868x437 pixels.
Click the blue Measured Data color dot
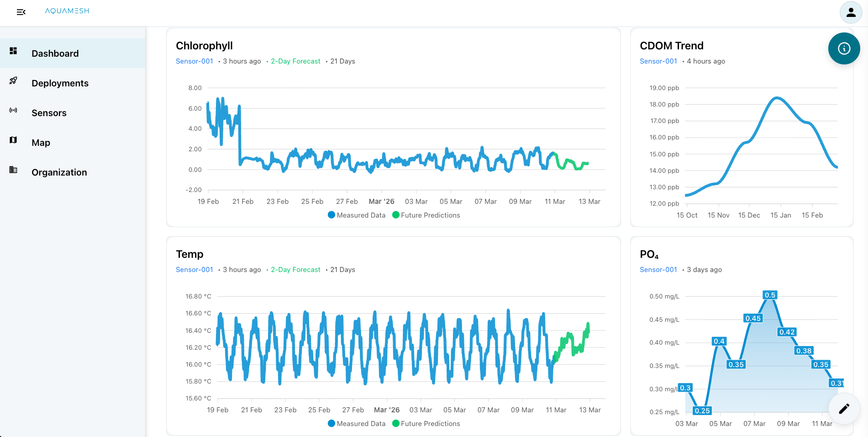[331, 215]
